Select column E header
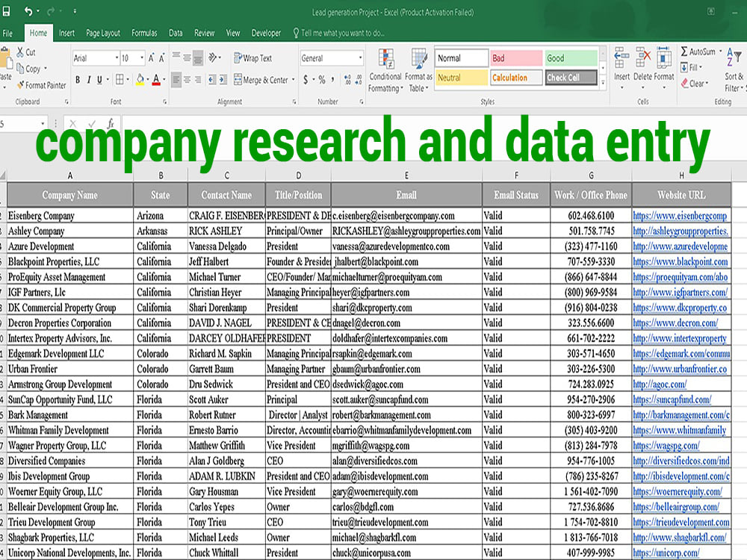The width and height of the screenshot is (747, 560). 406,175
